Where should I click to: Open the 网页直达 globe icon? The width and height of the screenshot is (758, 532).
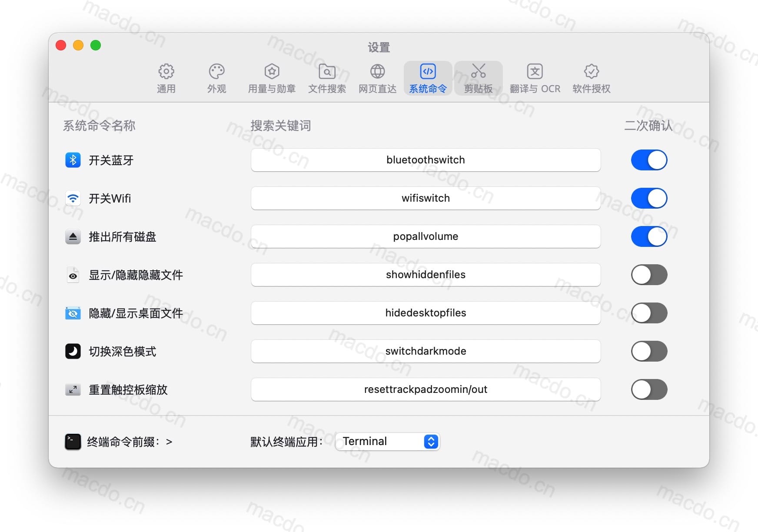(x=377, y=71)
